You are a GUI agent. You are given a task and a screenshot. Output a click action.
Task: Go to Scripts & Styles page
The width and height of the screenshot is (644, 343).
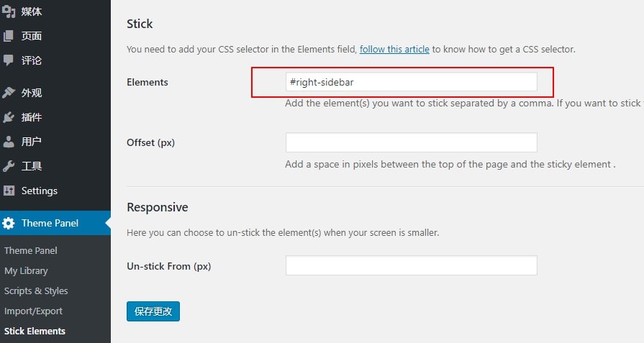[36, 291]
